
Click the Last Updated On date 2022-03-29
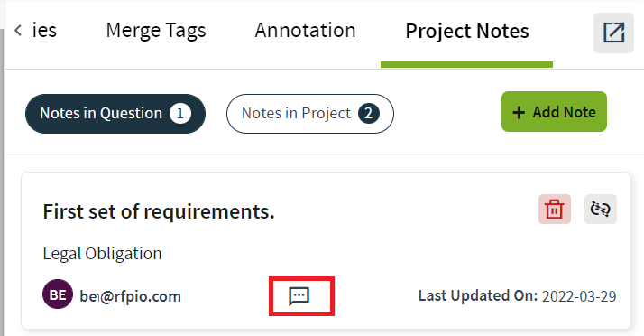[x=579, y=296]
